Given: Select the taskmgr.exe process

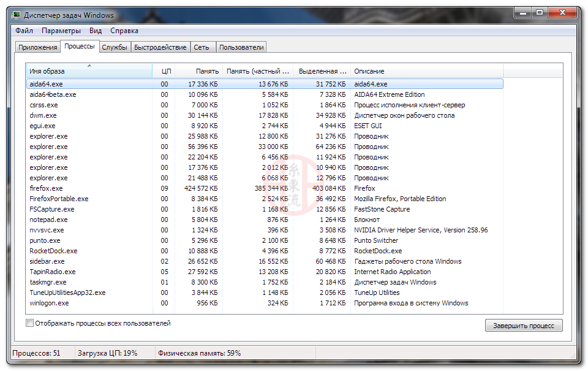Looking at the screenshot, I should click(265, 282).
